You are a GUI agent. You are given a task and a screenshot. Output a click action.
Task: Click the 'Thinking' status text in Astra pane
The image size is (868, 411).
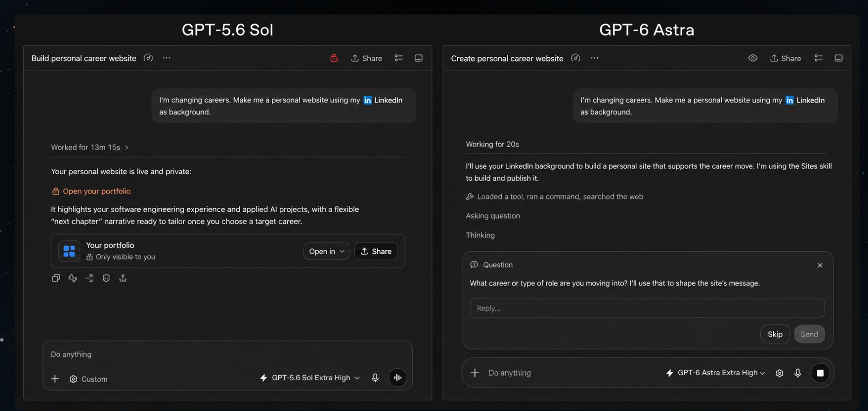pyautogui.click(x=480, y=235)
